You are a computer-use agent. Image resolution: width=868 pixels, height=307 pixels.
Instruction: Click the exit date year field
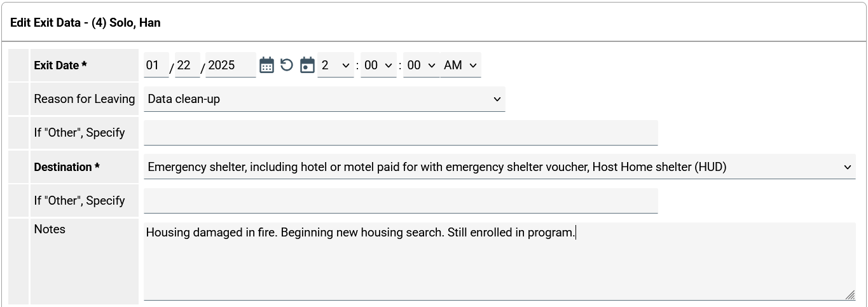230,65
